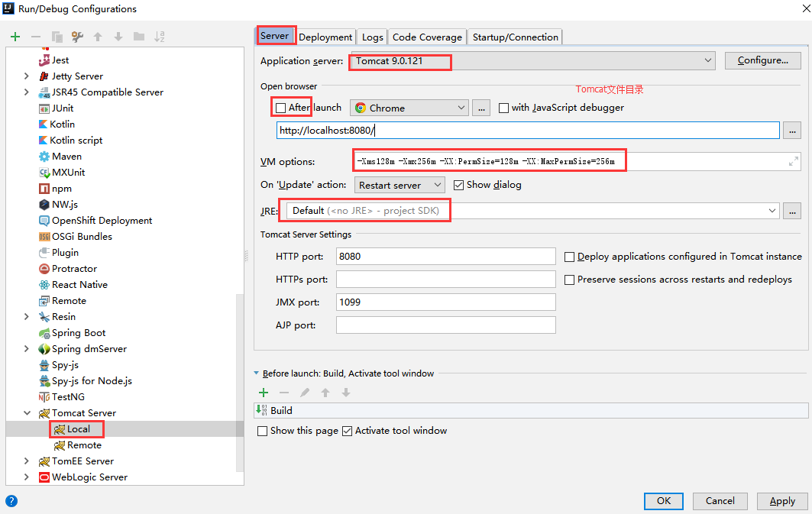Open help with the question mark icon
Viewport: 812px width, 514px height.
pos(11,501)
